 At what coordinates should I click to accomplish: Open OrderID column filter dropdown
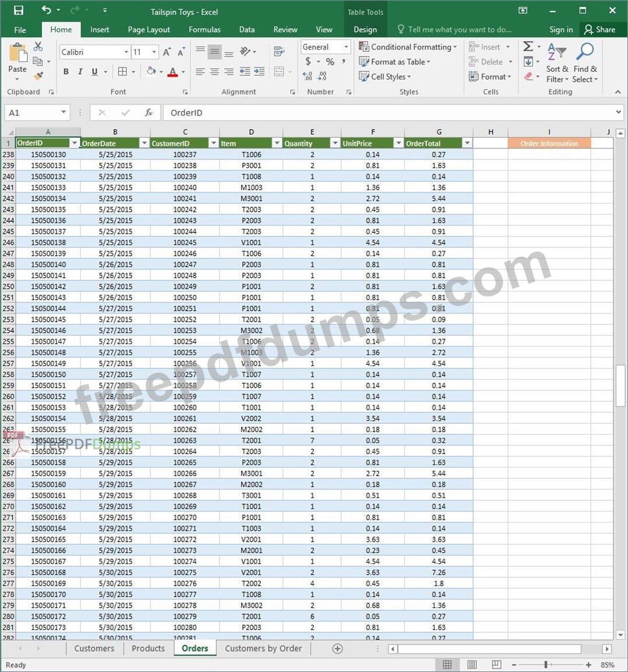click(75, 143)
